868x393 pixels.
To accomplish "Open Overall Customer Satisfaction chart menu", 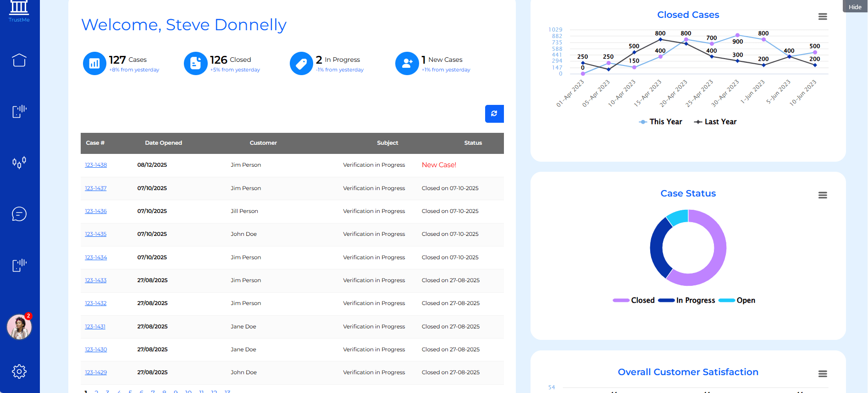I will 823,374.
